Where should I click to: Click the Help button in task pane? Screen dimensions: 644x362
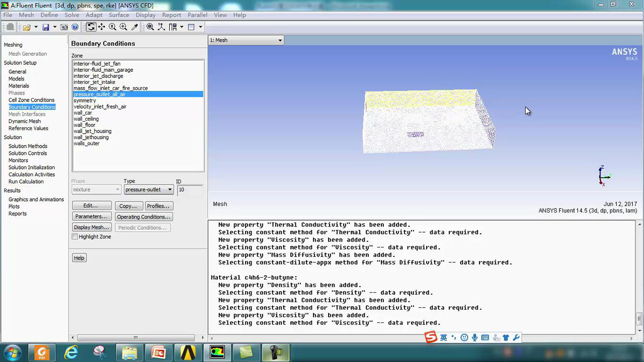point(79,258)
